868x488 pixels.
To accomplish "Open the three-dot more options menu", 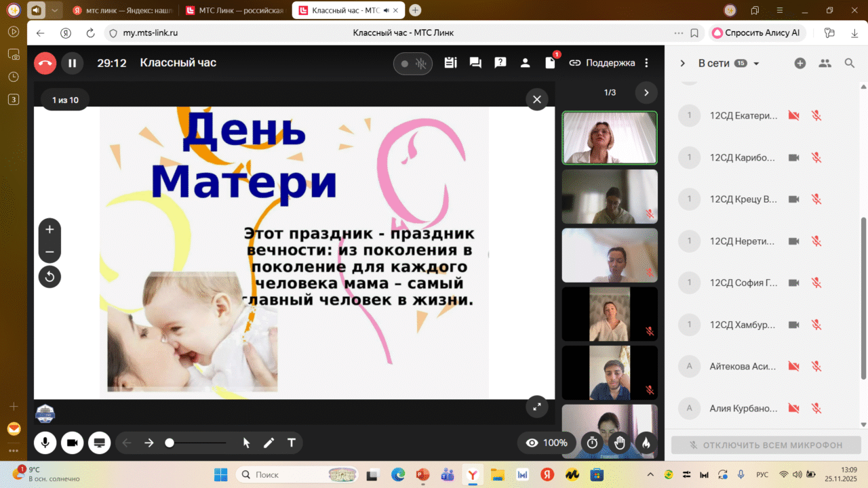I will [x=646, y=63].
